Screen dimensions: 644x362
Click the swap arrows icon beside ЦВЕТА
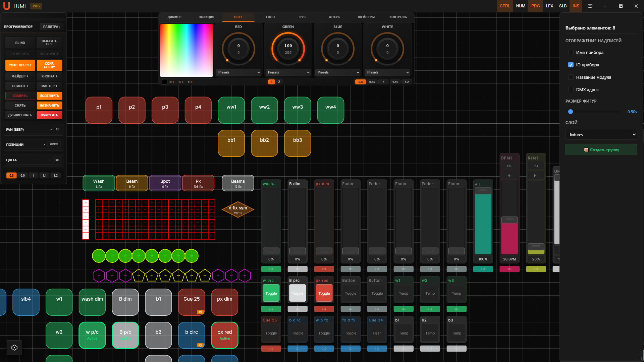click(x=57, y=160)
